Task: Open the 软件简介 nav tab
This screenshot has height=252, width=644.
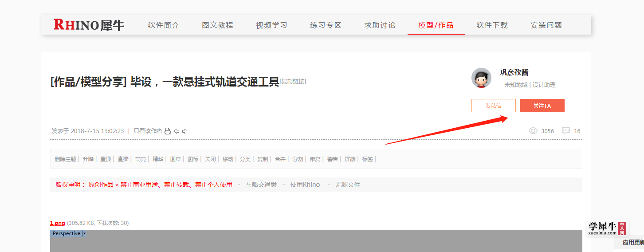Action: click(164, 25)
